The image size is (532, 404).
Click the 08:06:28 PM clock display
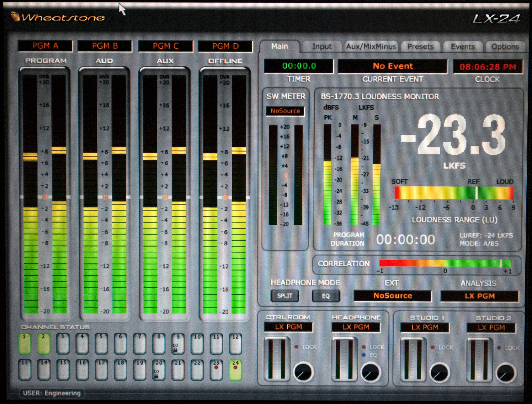pyautogui.click(x=488, y=67)
